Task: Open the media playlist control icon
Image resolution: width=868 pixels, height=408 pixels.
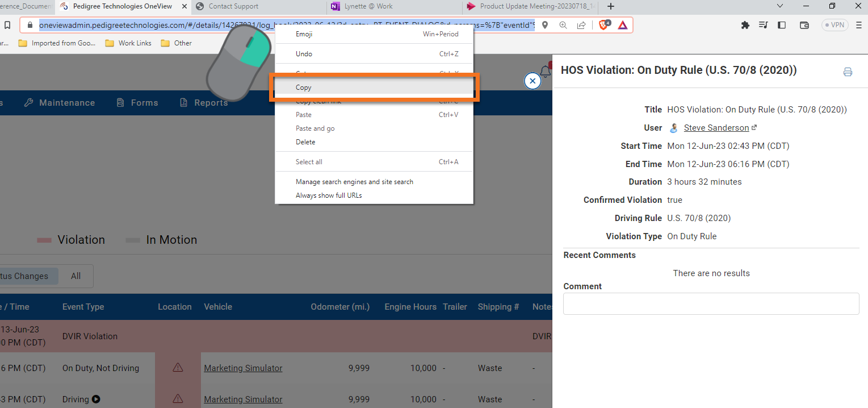Action: click(764, 25)
